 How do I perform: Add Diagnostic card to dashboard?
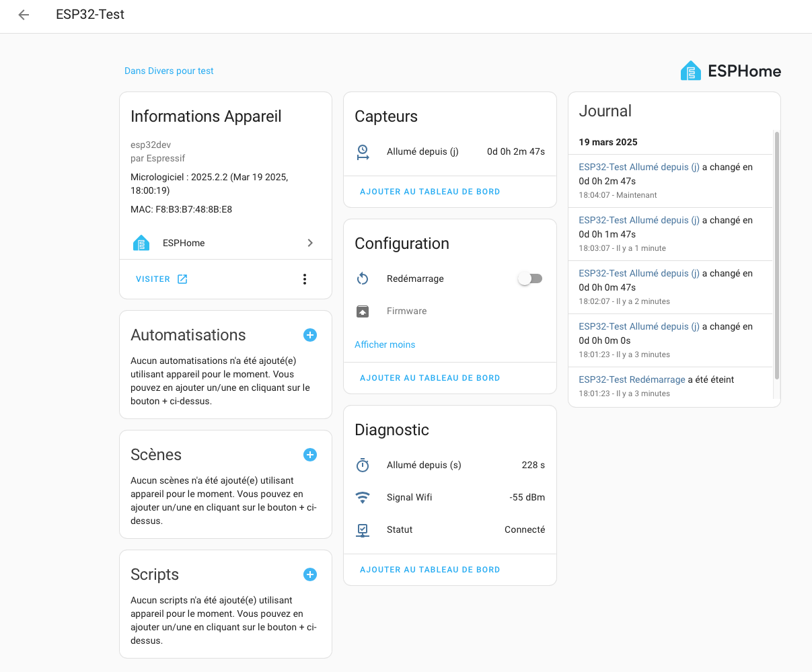click(x=430, y=570)
